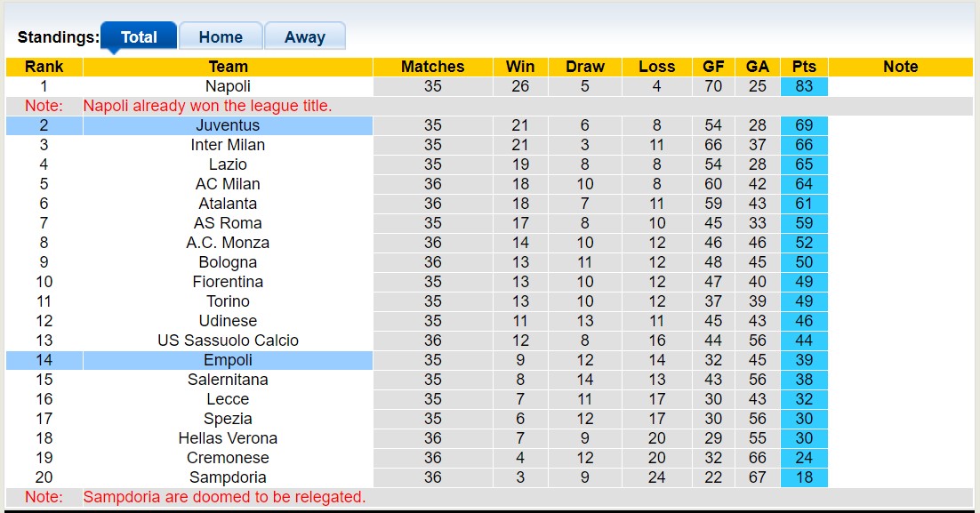Click the Cremonese team name

(x=228, y=458)
